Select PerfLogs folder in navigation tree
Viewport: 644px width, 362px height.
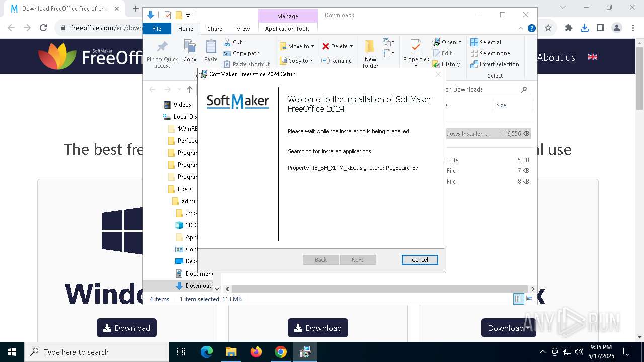[183, 141]
